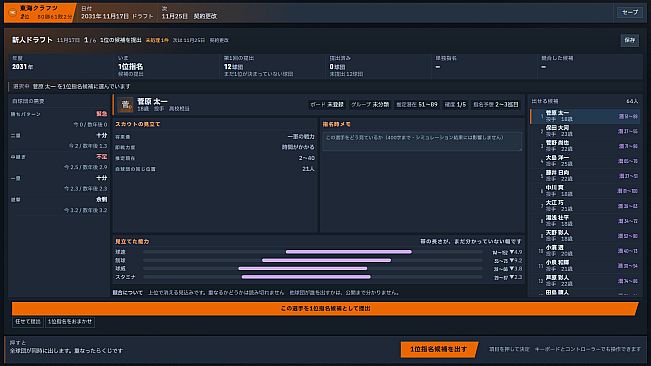Click the 51~89 estimated rating chip

click(416, 105)
